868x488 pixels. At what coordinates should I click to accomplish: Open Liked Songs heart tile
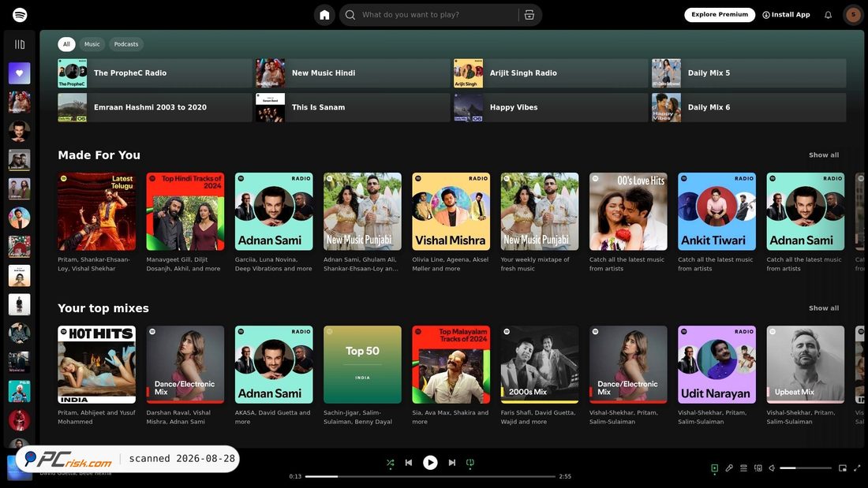pyautogui.click(x=20, y=73)
